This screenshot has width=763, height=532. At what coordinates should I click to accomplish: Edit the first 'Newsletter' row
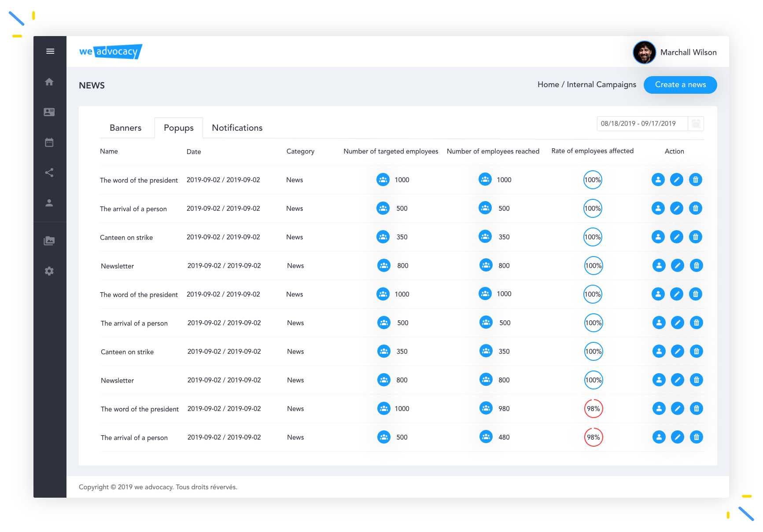[678, 265]
